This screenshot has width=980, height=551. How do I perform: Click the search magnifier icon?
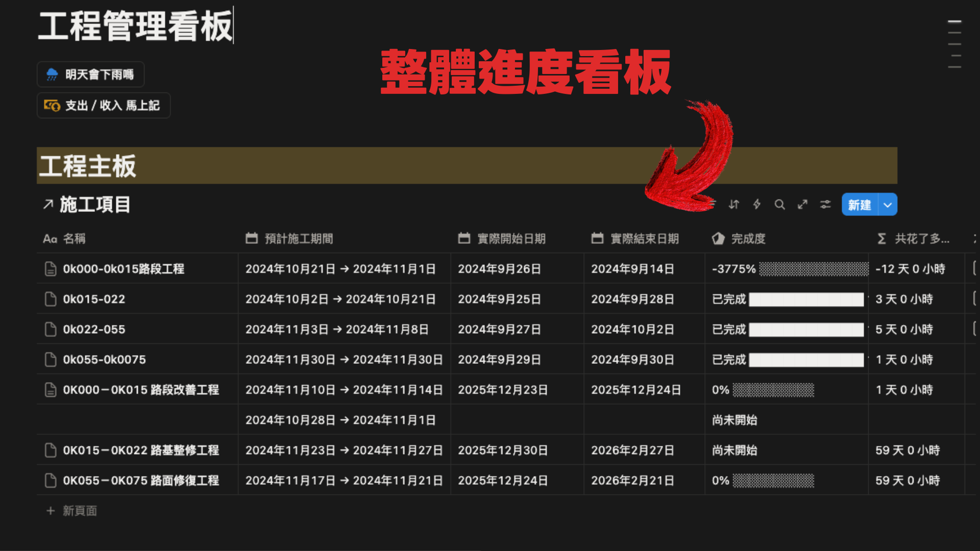tap(779, 205)
